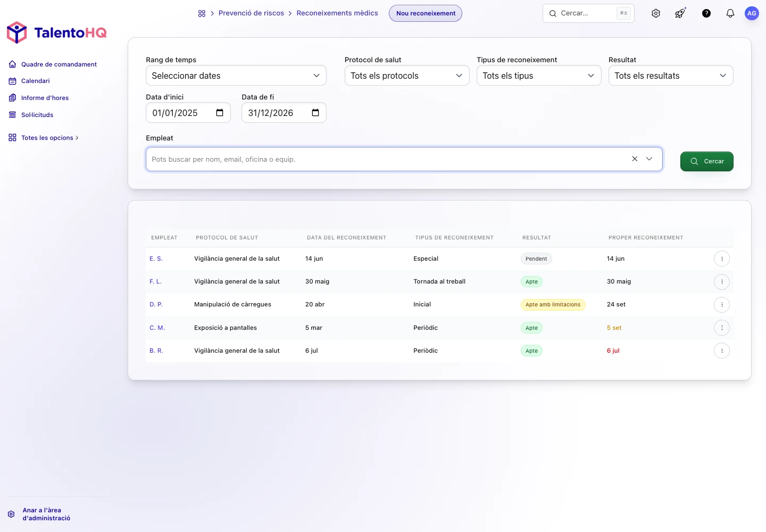Click the PROPER RECONEIXEMENT column header
This screenshot has width=766, height=532.
point(646,238)
